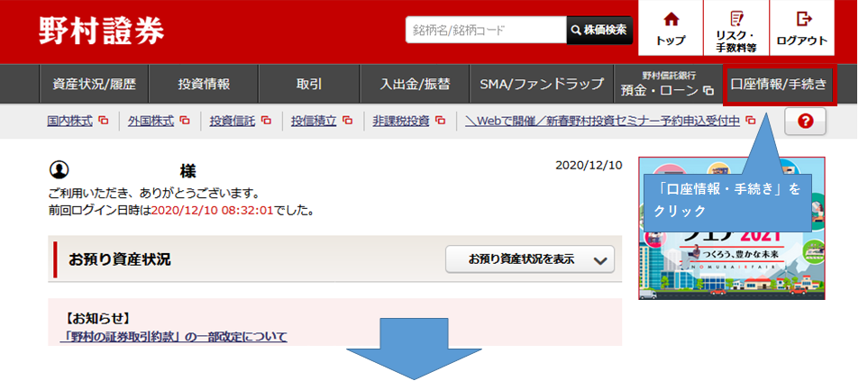Open 新春野村投資セミナー予約申込受付中 link
The image size is (868, 381).
[x=602, y=121]
